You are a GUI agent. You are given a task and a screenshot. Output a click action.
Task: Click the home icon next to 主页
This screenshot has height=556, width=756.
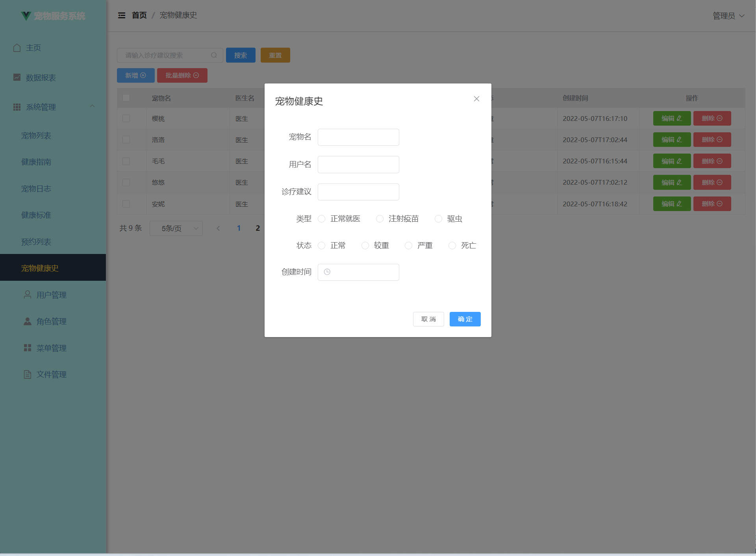17,48
